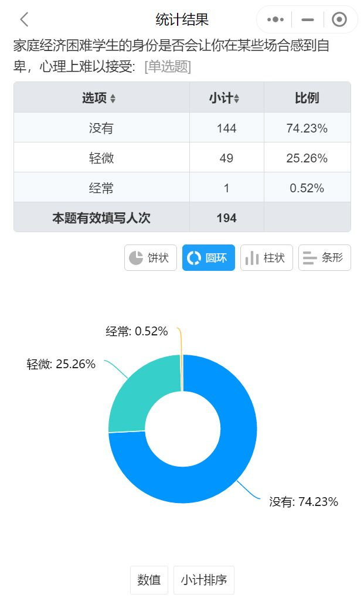The image size is (364, 598).
Task: Sort table by 小计 column arrows
Action: coord(237,99)
